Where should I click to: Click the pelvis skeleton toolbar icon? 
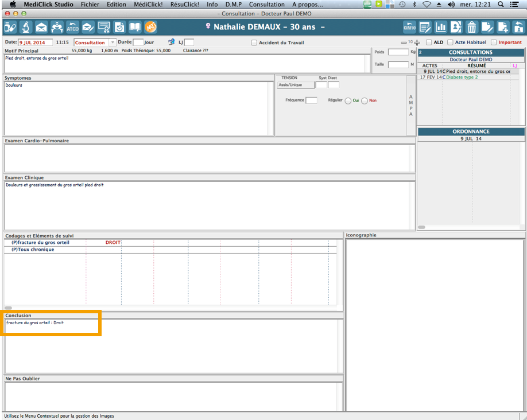coord(57,27)
